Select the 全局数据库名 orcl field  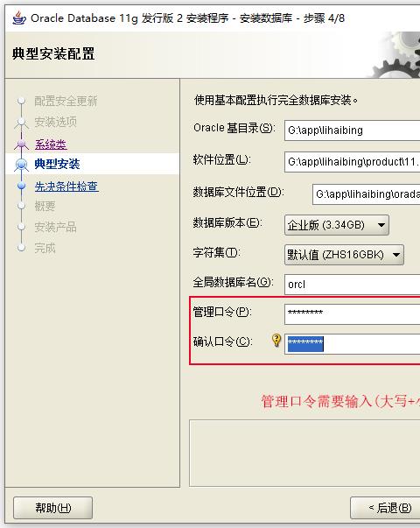(x=352, y=285)
